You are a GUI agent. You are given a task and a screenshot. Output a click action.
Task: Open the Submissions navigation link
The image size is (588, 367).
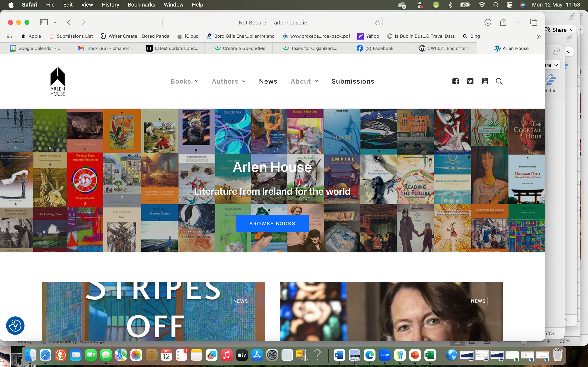(x=353, y=81)
